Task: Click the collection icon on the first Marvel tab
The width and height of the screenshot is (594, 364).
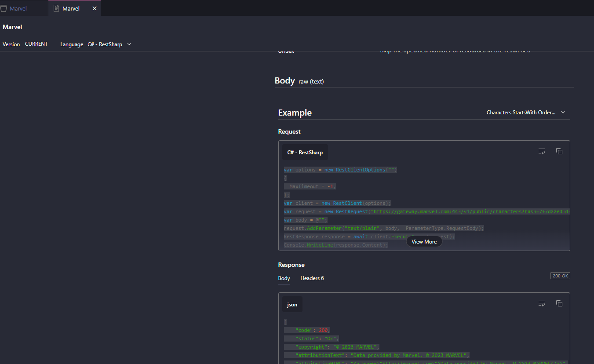Action: [4, 8]
